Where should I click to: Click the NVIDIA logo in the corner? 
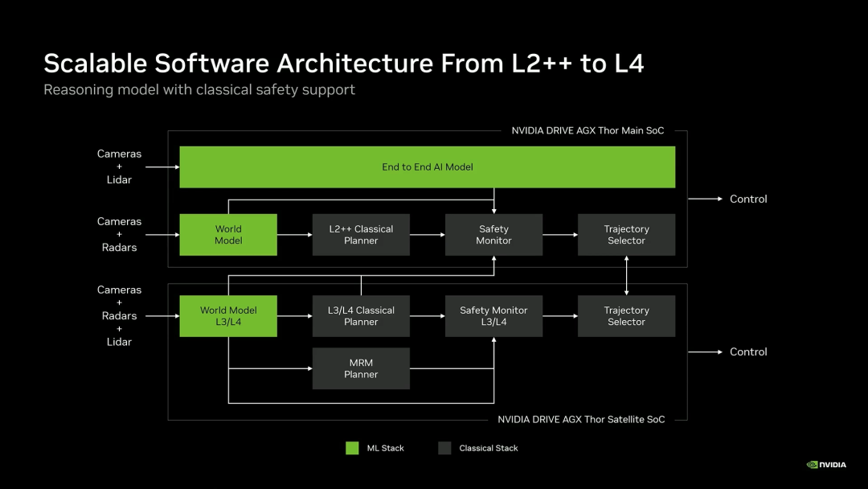tap(826, 464)
